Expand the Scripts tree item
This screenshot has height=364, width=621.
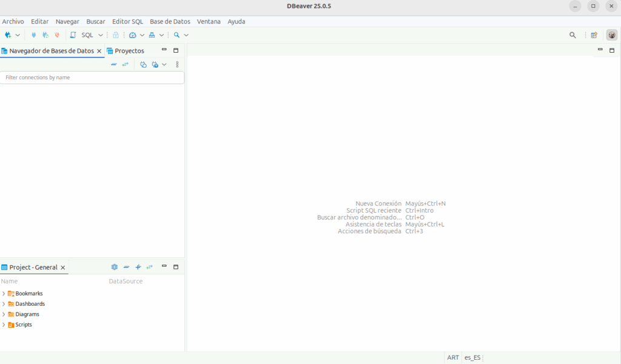coord(4,325)
